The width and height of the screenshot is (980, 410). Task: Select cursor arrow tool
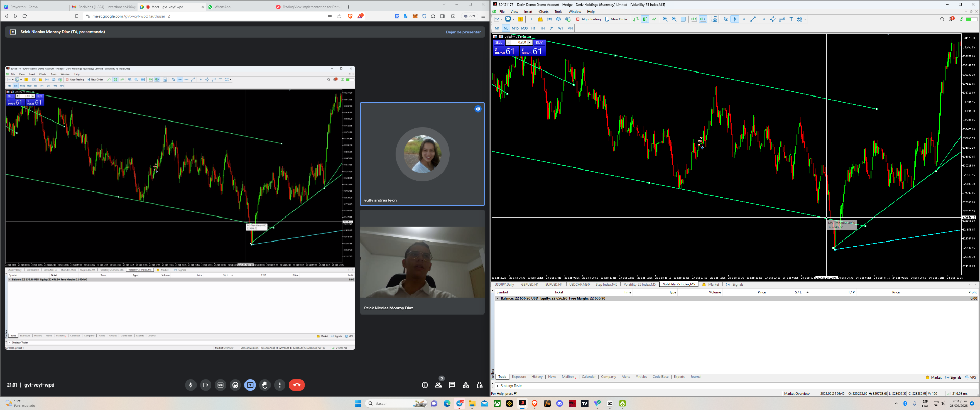tap(725, 19)
